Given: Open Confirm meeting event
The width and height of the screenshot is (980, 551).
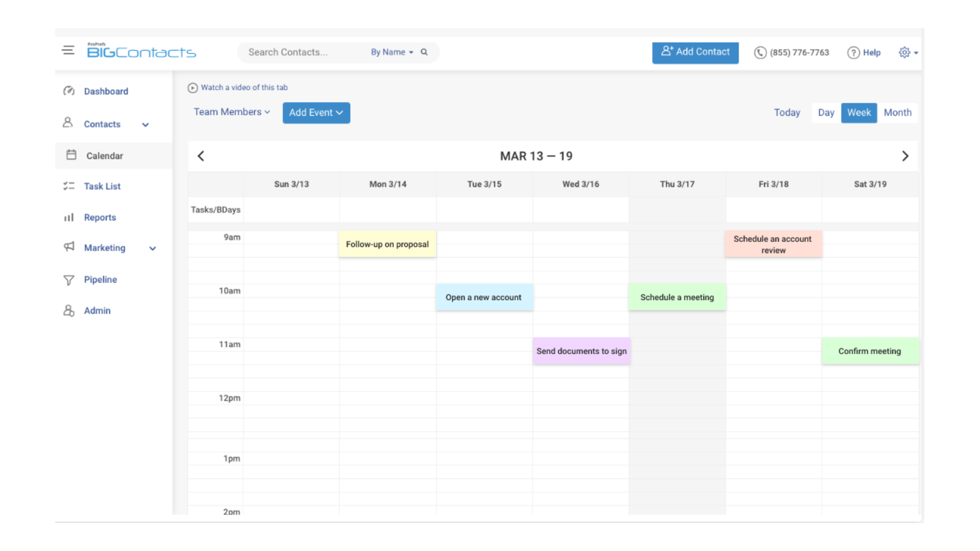Looking at the screenshot, I should click(x=870, y=351).
